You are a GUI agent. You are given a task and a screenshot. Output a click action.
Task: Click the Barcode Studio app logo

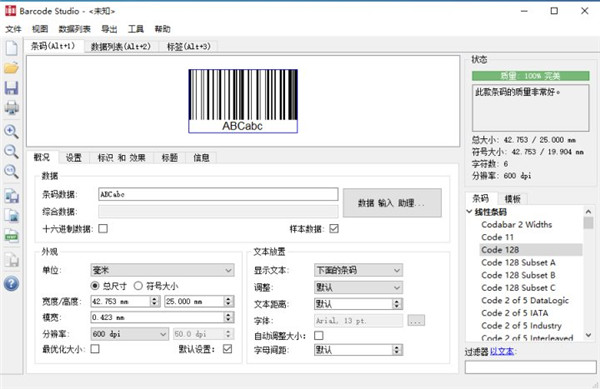click(11, 11)
